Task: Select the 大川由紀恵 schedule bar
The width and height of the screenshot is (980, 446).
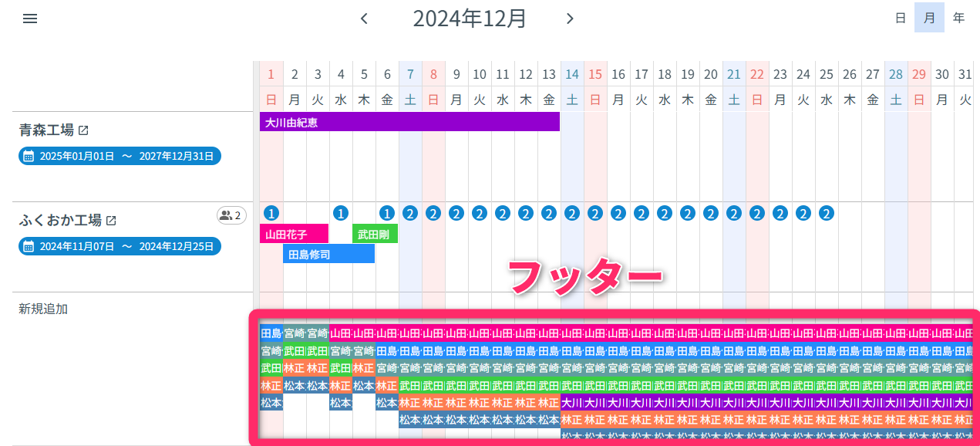Action: coord(409,122)
